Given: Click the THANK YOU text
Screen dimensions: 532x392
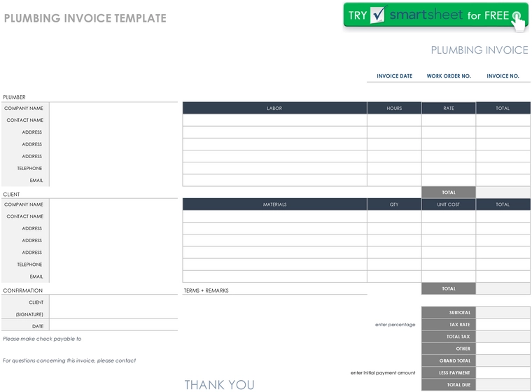Looking at the screenshot, I should pos(220,385).
